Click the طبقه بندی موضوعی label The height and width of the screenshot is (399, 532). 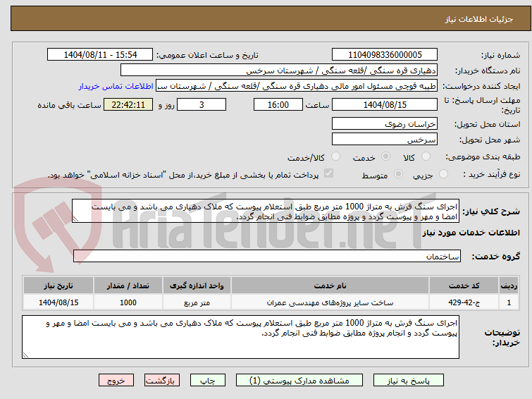483,156
